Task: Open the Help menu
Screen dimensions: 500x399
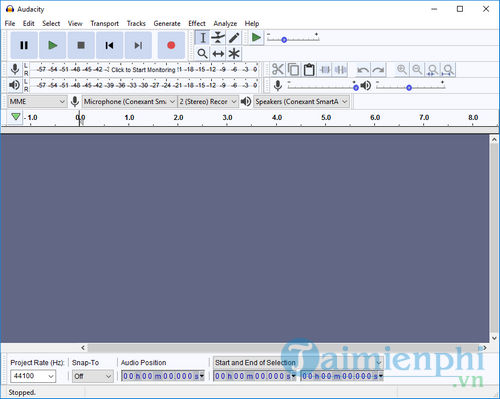Action: 252,24
